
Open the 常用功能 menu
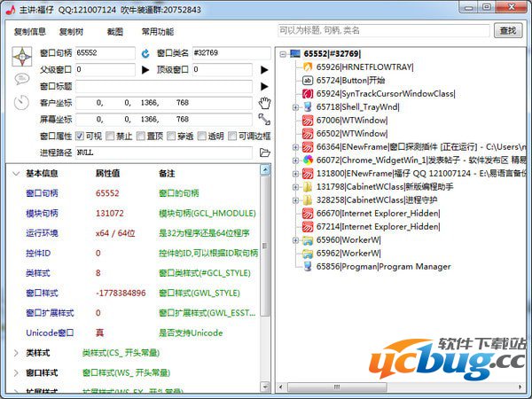[158, 32]
